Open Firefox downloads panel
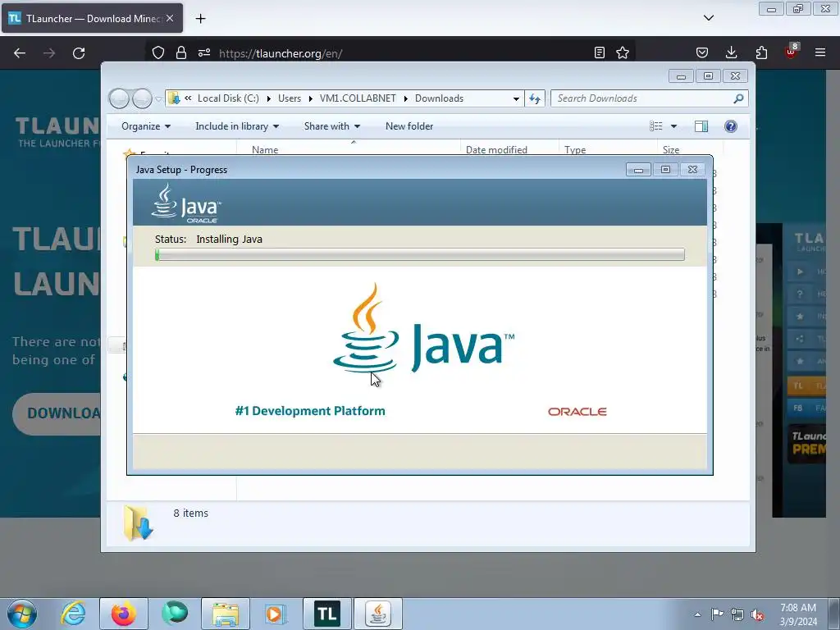This screenshot has width=840, height=630. 731,52
